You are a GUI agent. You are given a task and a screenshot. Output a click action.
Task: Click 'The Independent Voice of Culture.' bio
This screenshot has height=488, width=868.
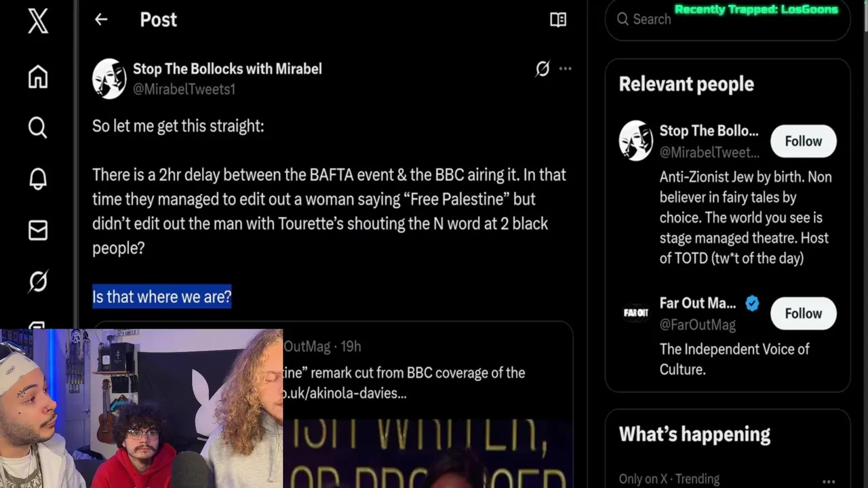pos(734,359)
